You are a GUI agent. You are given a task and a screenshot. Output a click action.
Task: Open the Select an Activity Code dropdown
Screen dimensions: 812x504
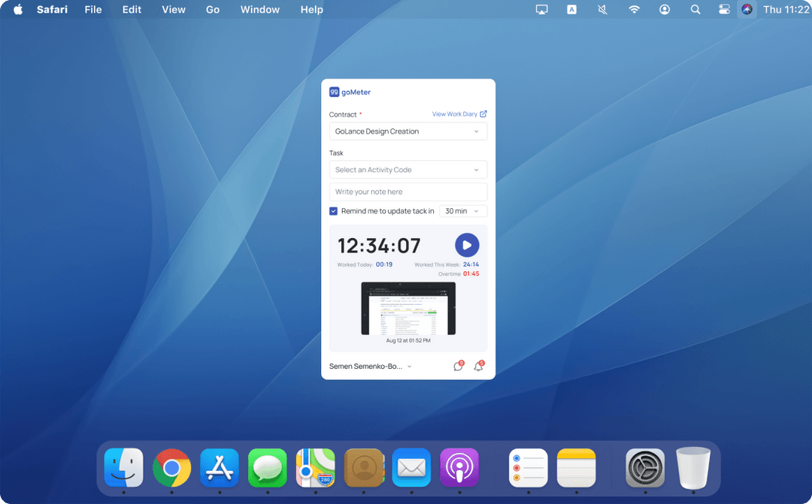coord(408,169)
